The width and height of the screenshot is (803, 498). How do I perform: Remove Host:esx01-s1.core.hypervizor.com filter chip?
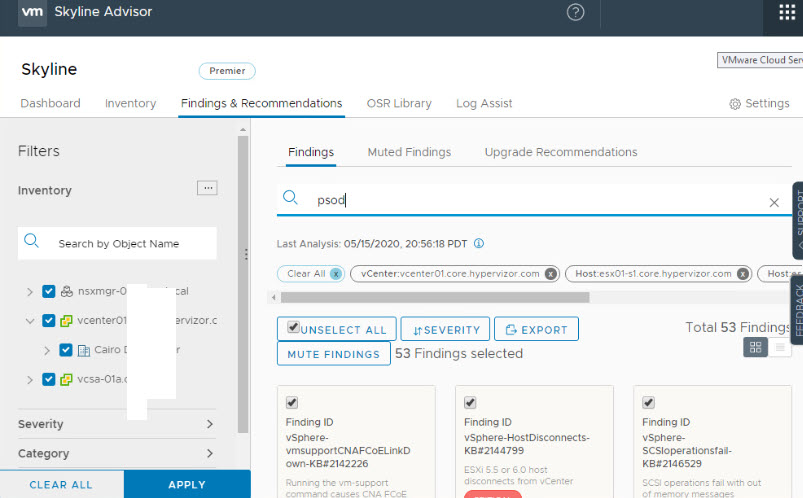click(743, 274)
